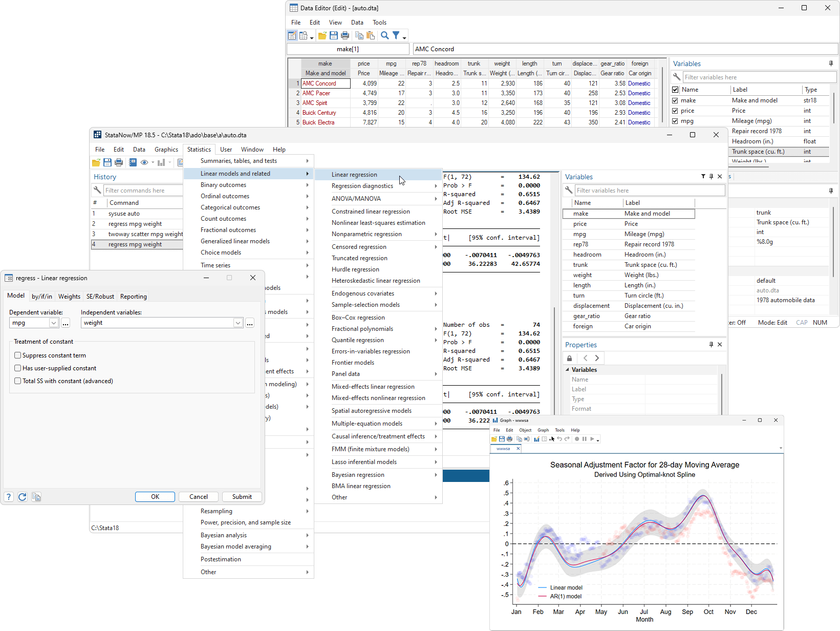
Task: Click copy command icon in regress dialog
Action: [36, 497]
